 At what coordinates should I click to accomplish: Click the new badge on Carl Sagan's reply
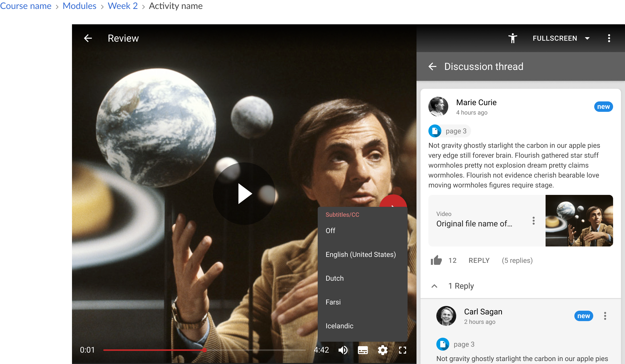(584, 316)
